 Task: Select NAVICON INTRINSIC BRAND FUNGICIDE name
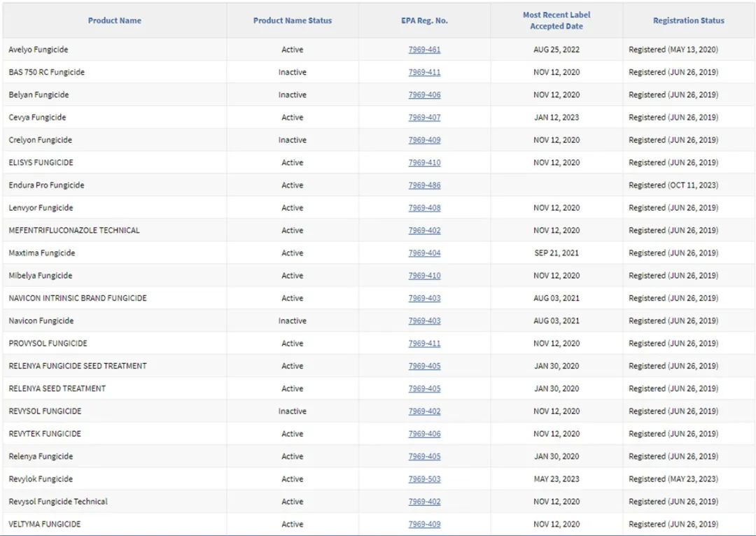[78, 298]
